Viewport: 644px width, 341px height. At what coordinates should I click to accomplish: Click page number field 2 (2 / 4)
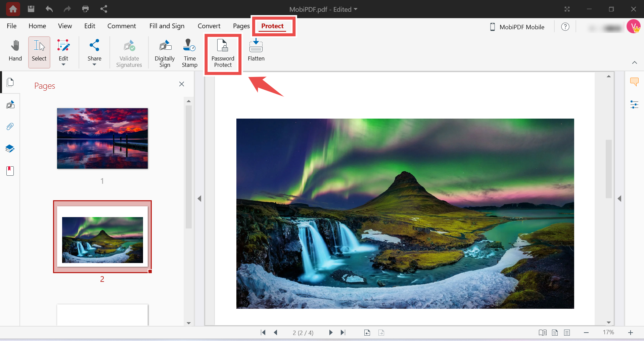coord(303,333)
